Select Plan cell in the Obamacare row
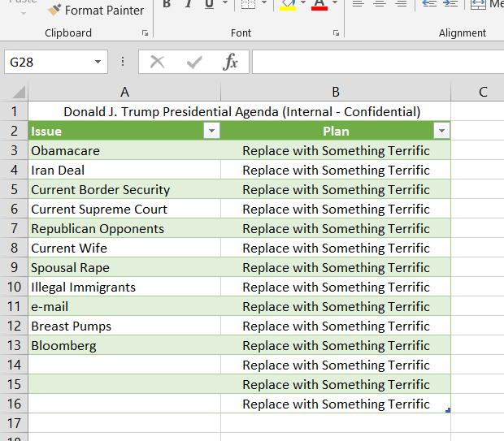 point(336,150)
